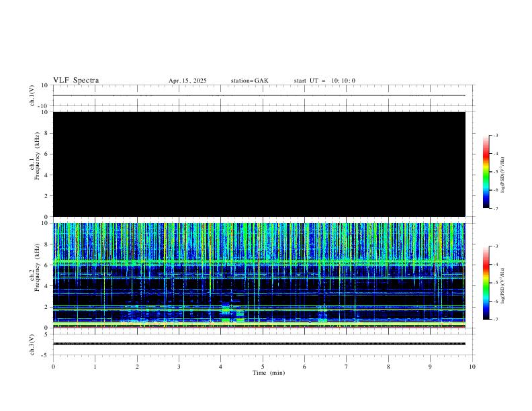Click the black ch.1 spectrogram panel
Screen dimensions: 532x411
tap(259, 164)
